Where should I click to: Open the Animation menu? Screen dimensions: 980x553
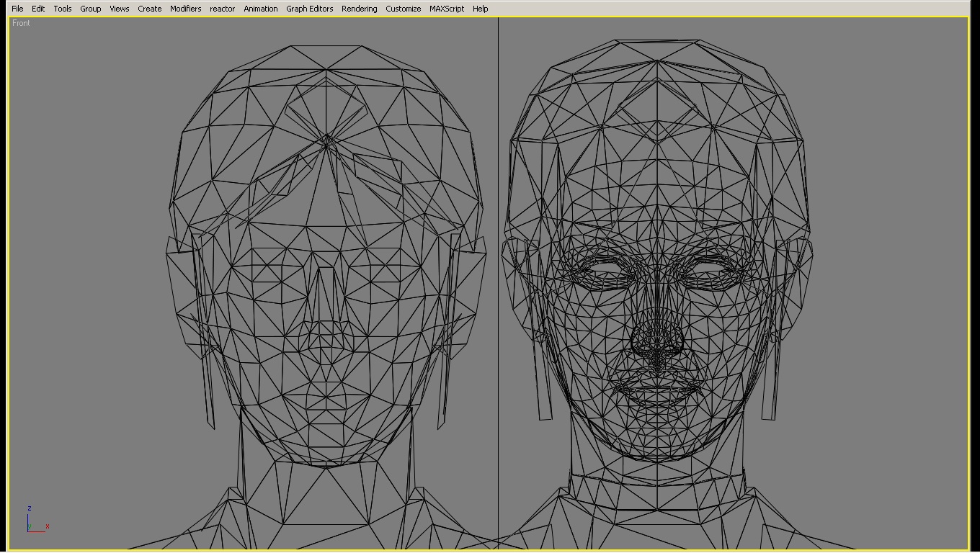(260, 9)
